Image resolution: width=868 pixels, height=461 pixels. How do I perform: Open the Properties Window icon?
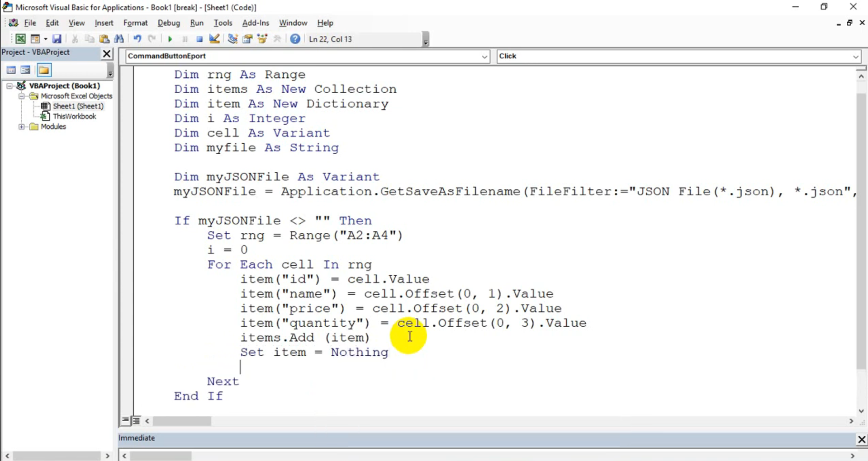(x=247, y=39)
